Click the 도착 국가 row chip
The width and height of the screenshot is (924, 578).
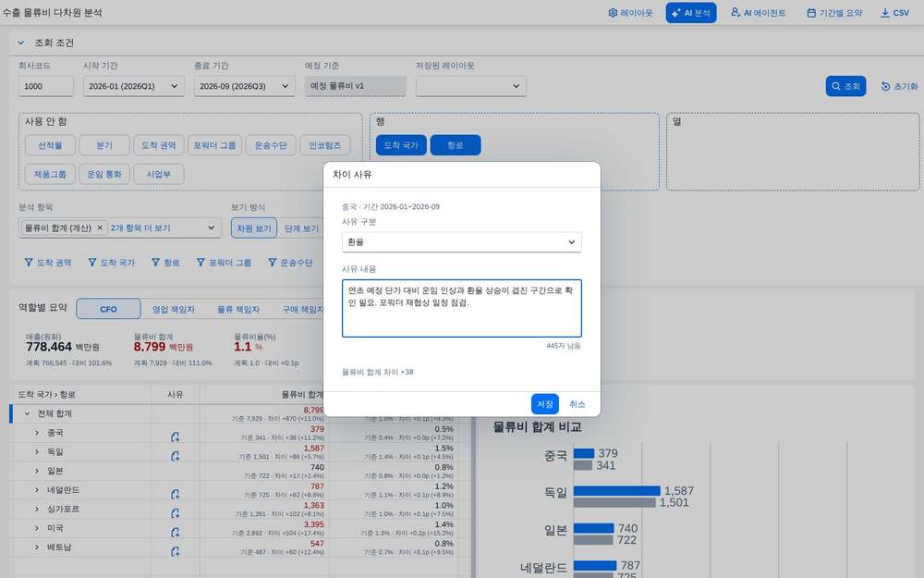click(401, 145)
